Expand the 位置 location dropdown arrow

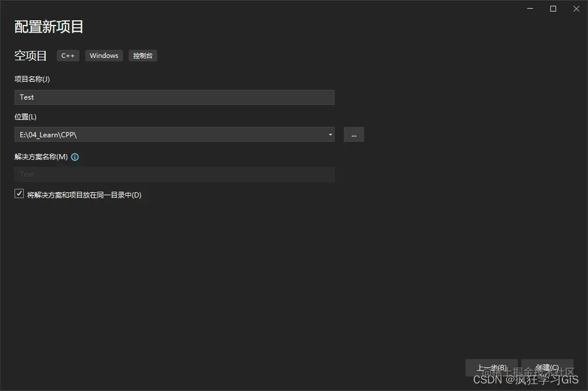point(330,134)
